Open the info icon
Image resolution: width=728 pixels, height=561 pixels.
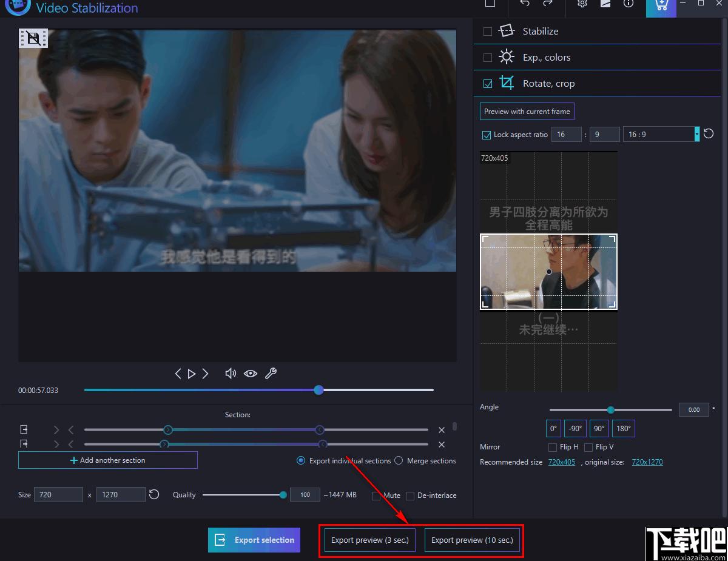point(629,4)
